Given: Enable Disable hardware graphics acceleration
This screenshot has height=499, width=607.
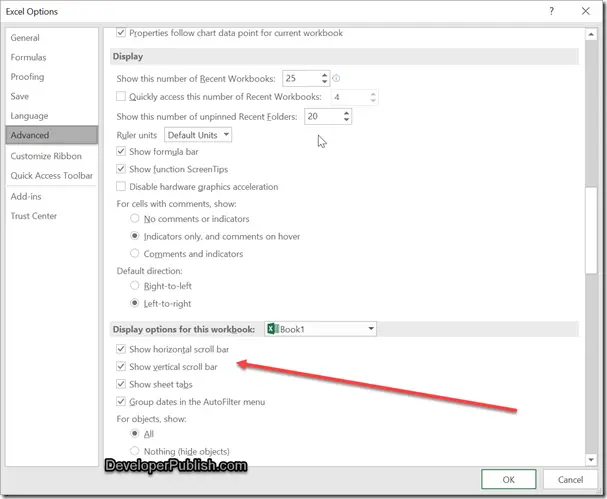Looking at the screenshot, I should (121, 187).
